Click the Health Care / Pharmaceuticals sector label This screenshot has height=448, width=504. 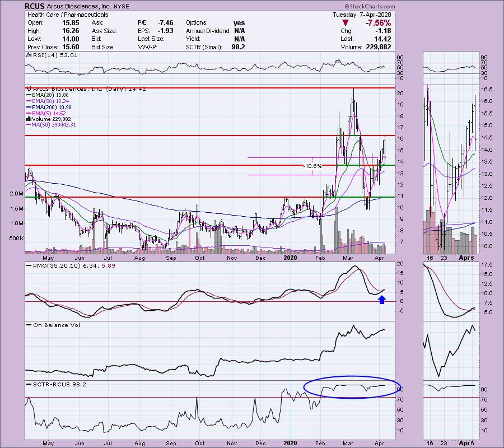[x=68, y=15]
